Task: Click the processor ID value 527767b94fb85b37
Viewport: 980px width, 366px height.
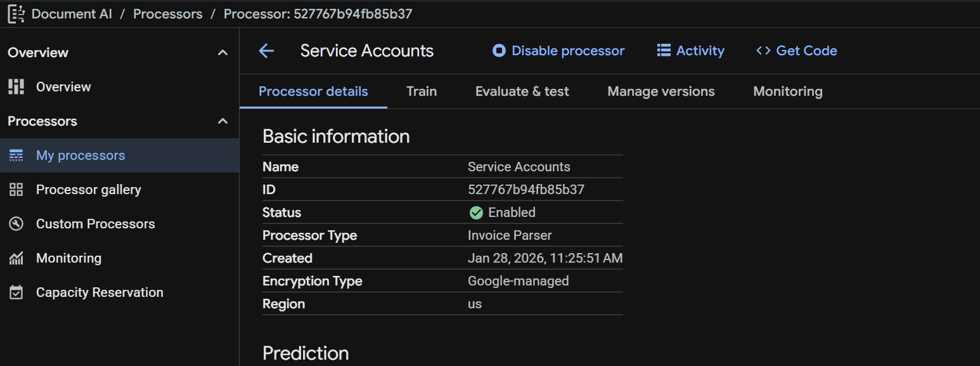Action: coord(525,190)
